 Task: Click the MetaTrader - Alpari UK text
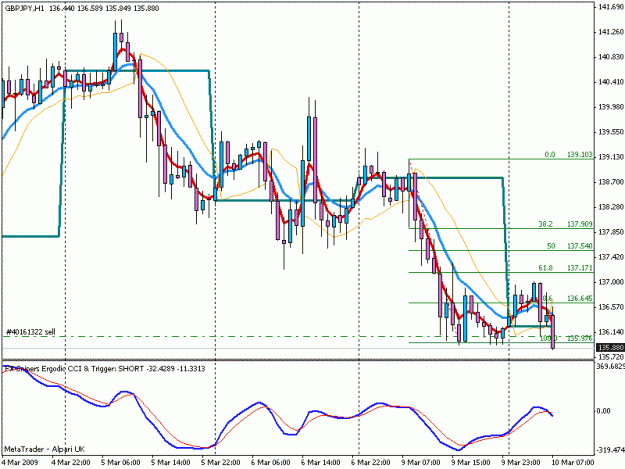coord(44,449)
